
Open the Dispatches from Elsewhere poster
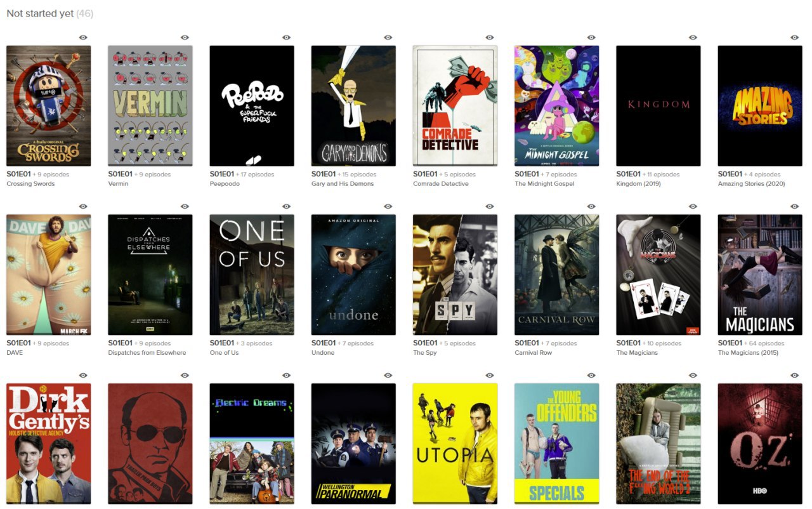150,275
